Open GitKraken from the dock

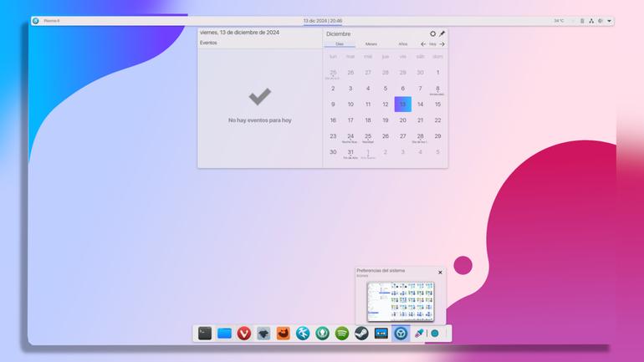[322, 334]
